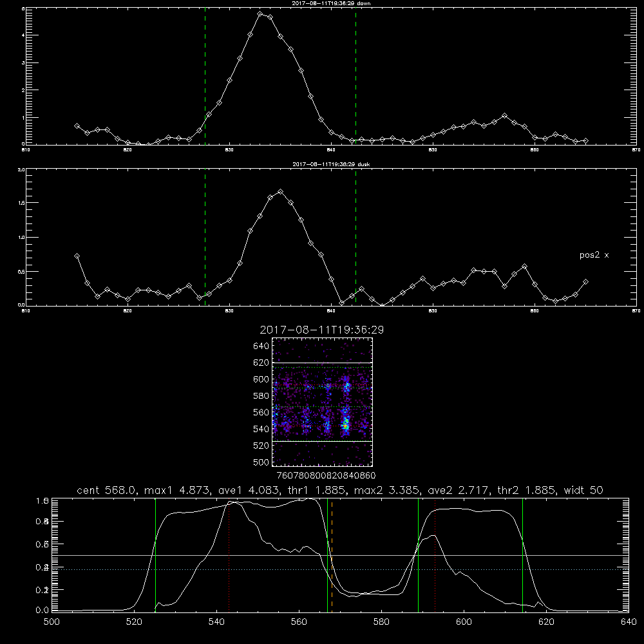This screenshot has width=644, height=644.
Task: Click heatmap y-axis label 500
Action: point(261,462)
